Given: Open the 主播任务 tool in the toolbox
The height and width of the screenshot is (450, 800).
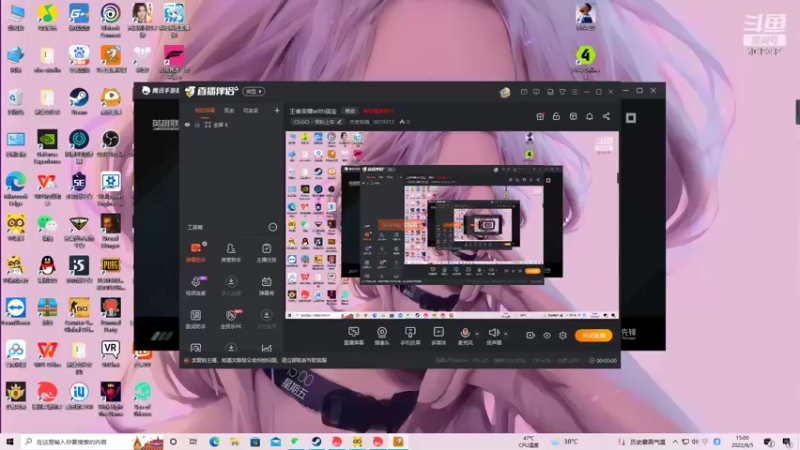Looking at the screenshot, I should [x=266, y=252].
